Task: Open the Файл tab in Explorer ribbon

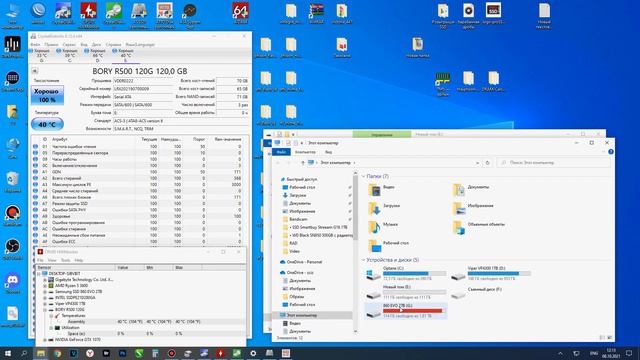Action: point(281,152)
